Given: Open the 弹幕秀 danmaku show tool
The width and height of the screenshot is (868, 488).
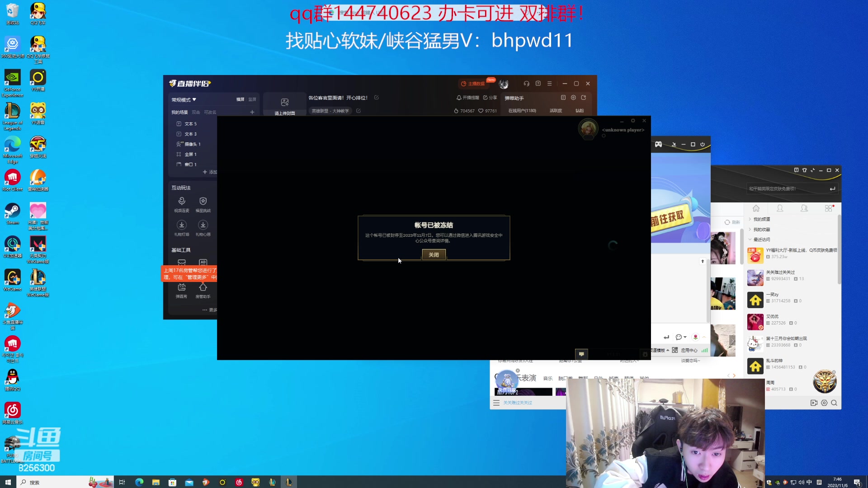Looking at the screenshot, I should click(x=182, y=290).
